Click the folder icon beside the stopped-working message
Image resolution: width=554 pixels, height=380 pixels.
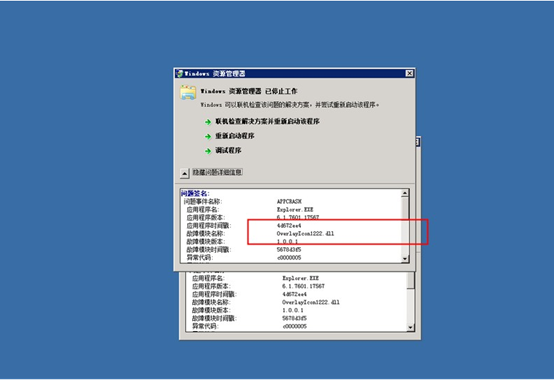click(x=188, y=93)
